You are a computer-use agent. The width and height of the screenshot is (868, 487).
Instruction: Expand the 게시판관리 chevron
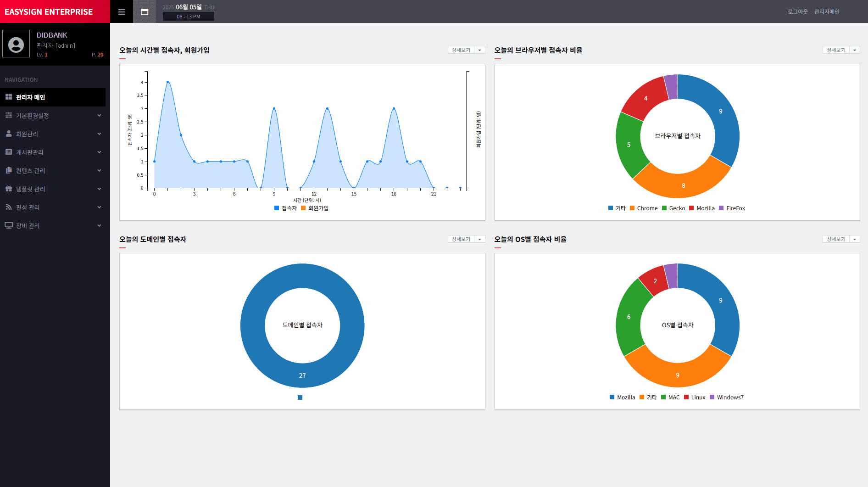(x=99, y=152)
